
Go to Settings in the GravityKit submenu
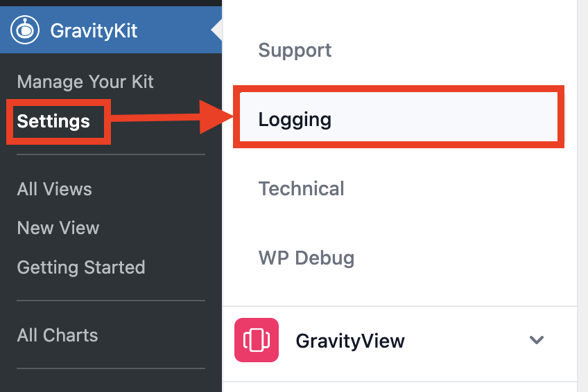coord(53,121)
